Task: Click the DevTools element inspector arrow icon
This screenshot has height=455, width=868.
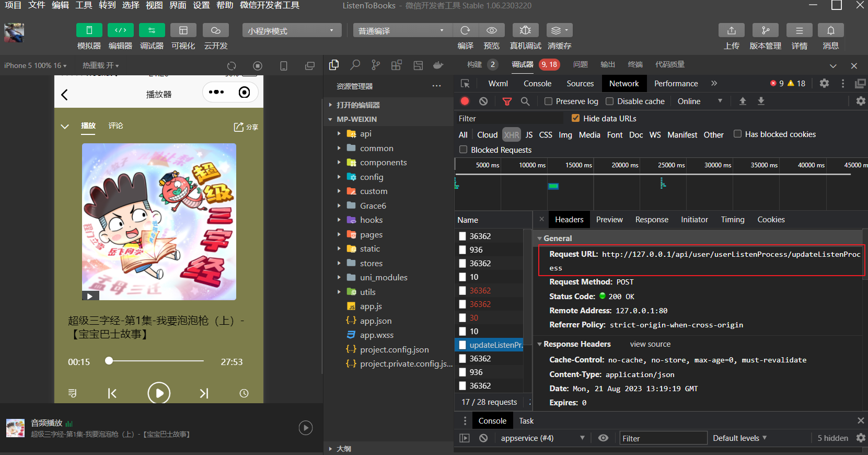Action: tap(465, 84)
